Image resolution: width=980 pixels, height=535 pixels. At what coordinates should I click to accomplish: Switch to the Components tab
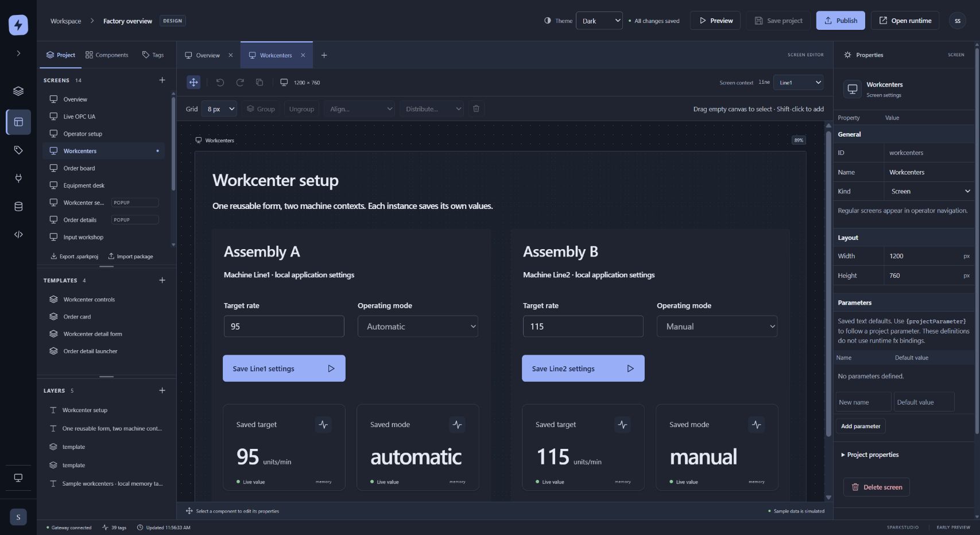tap(107, 55)
